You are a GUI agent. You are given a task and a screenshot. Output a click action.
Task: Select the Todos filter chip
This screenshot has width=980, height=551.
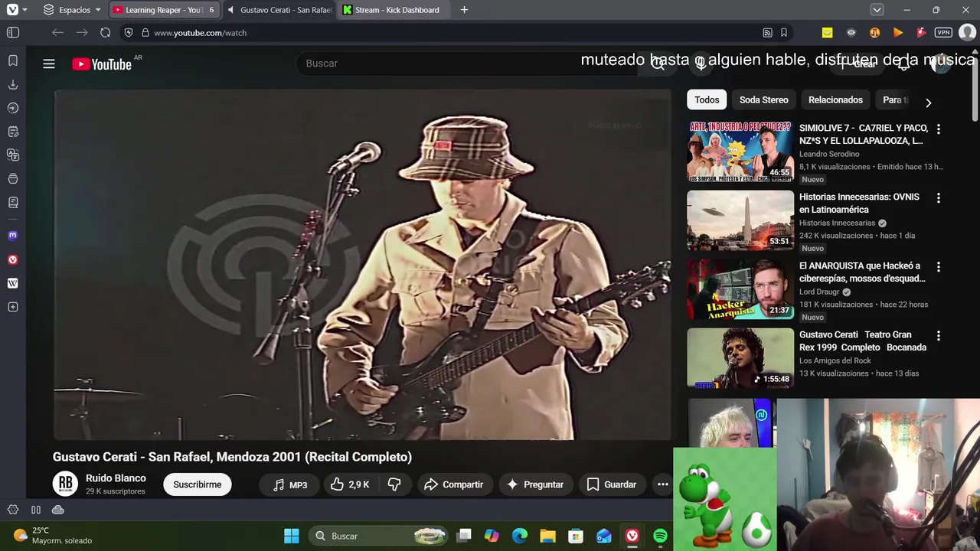pyautogui.click(x=707, y=99)
